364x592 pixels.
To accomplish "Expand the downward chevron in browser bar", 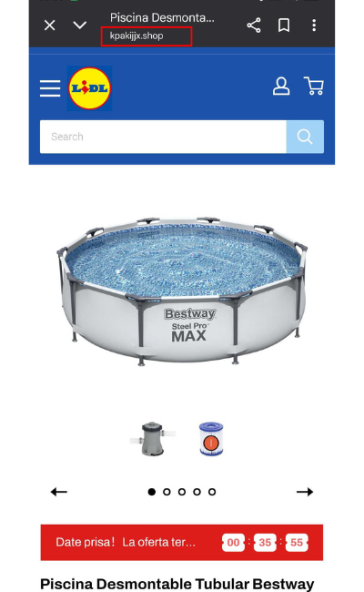I will click(x=79, y=26).
